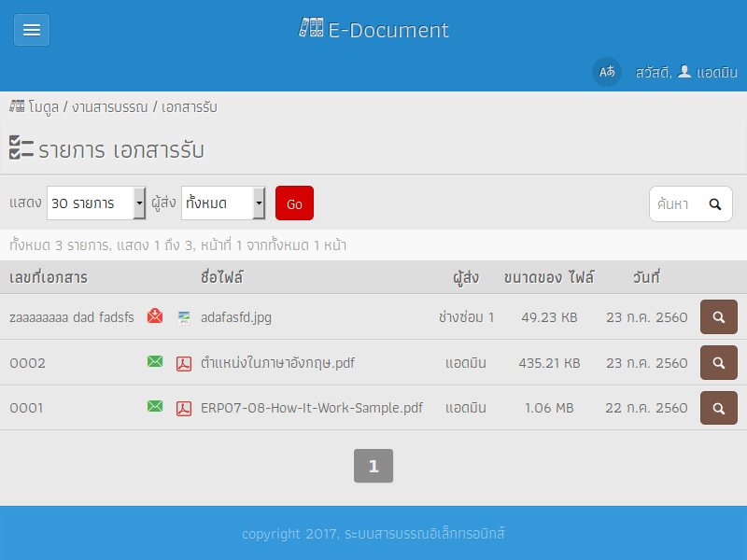This screenshot has height=560, width=747.
Task: Click file size 435.21 KB
Action: (x=549, y=363)
